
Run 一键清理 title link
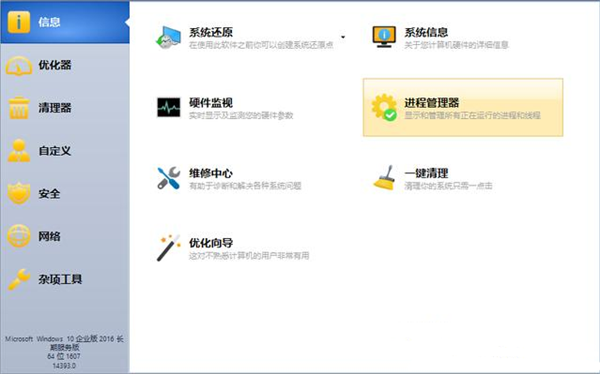[426, 173]
